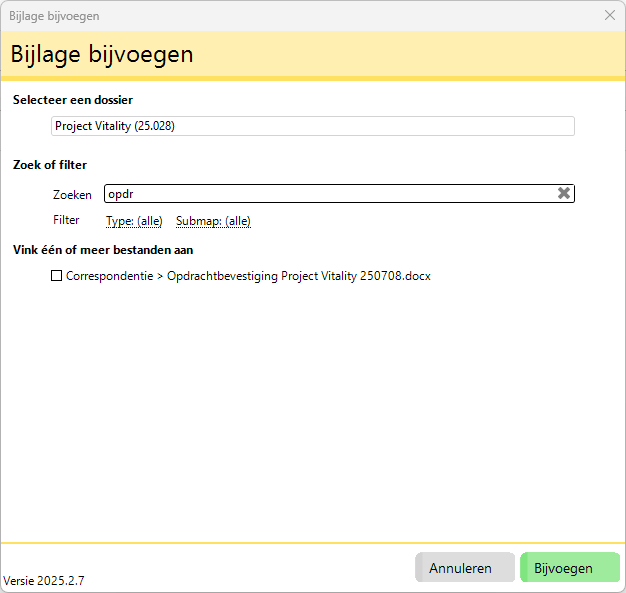Image resolution: width=626 pixels, height=593 pixels.
Task: Click the Versie 2025.2.7 text
Action: point(44,581)
